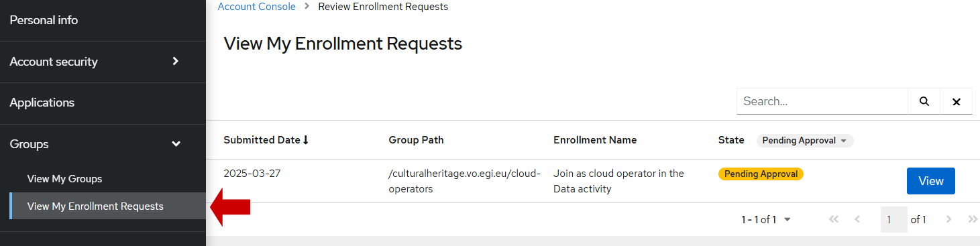The height and width of the screenshot is (246, 980).
Task: Click the current page number field
Action: pyautogui.click(x=893, y=219)
